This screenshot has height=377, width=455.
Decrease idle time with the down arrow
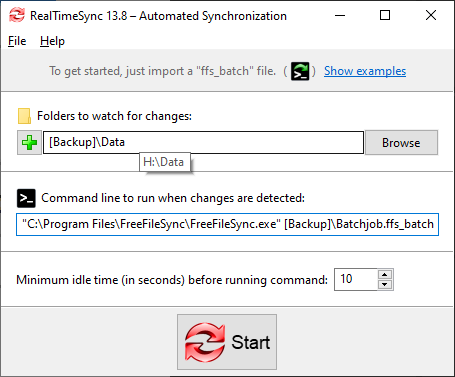point(385,285)
